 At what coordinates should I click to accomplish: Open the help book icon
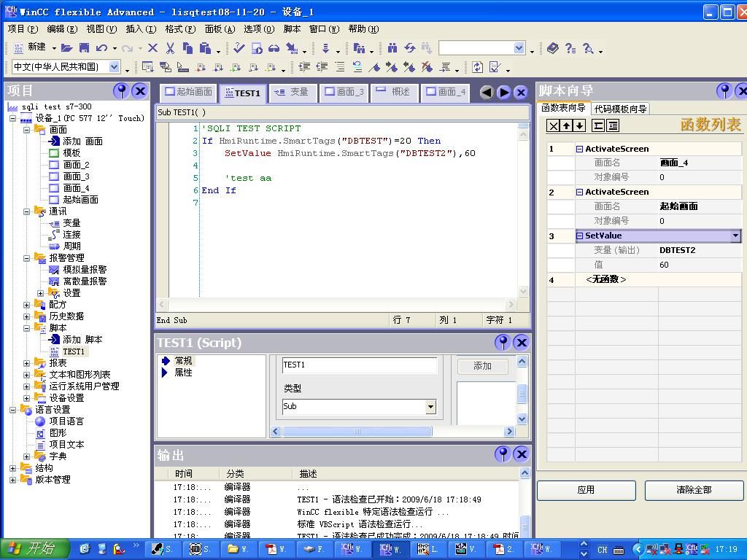coord(553,48)
